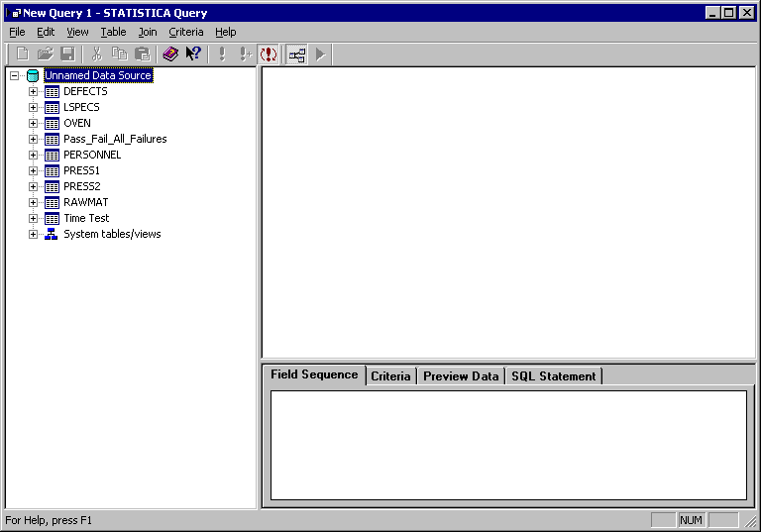Switch to the Field Sequence tab

click(314, 374)
